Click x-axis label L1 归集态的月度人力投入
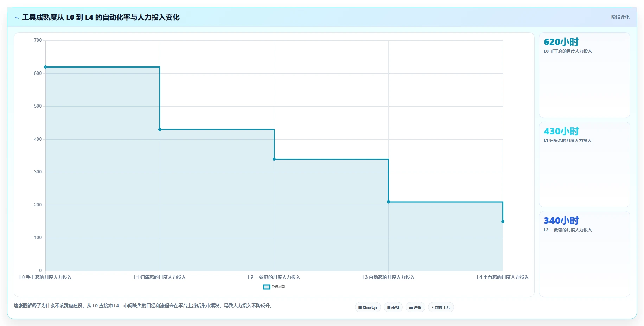This screenshot has width=644, height=326. tap(160, 277)
